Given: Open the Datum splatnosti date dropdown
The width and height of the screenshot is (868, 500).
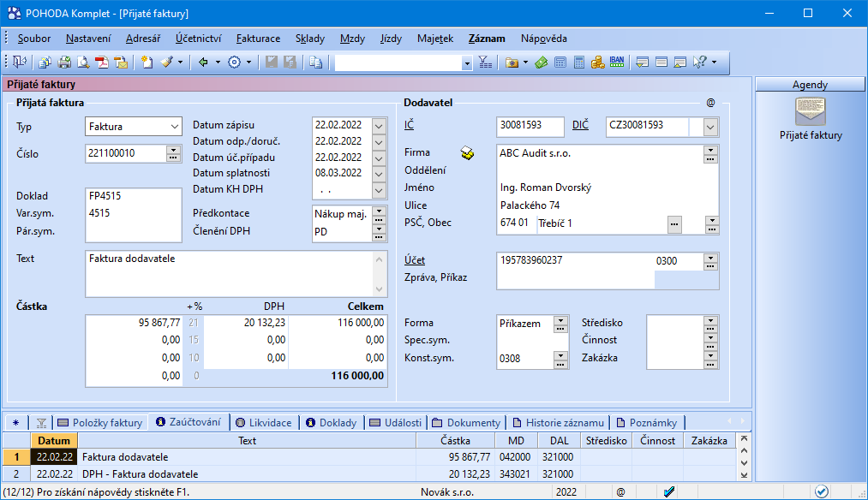Looking at the screenshot, I should coord(379,174).
